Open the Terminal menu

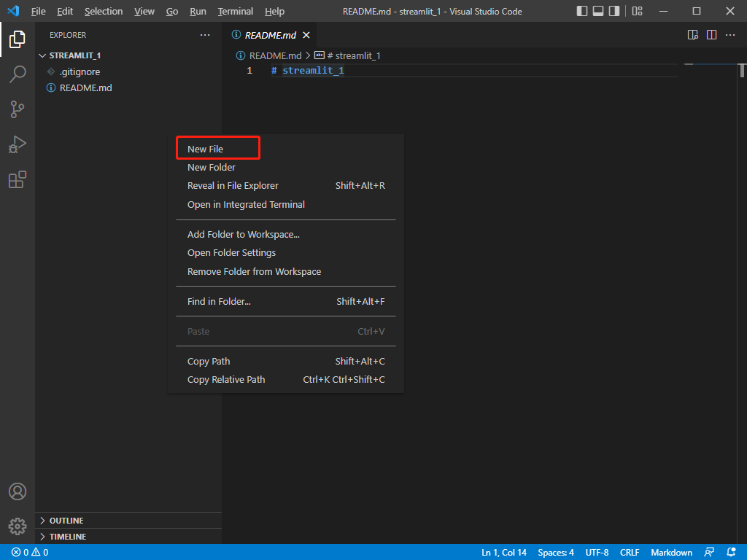point(236,11)
